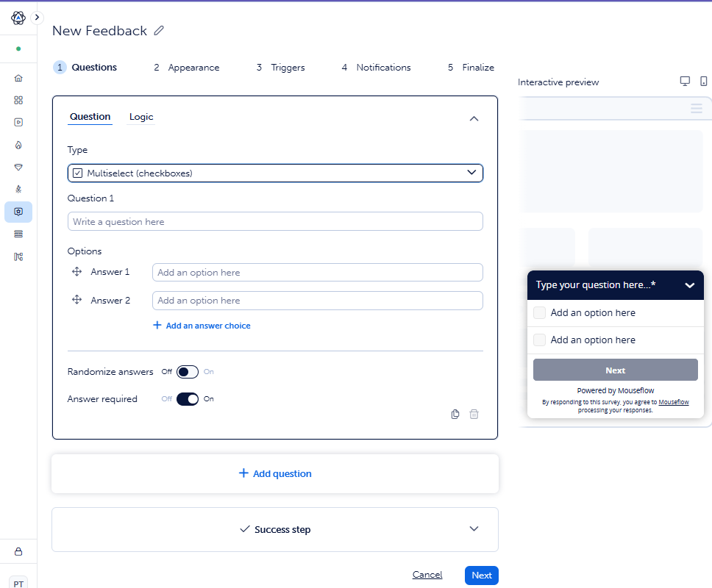Click the green status dot in sidebar
The width and height of the screenshot is (712, 588).
(18, 49)
